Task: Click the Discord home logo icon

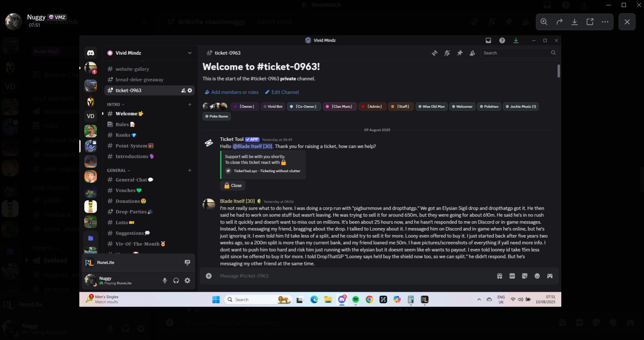Action: [90, 53]
